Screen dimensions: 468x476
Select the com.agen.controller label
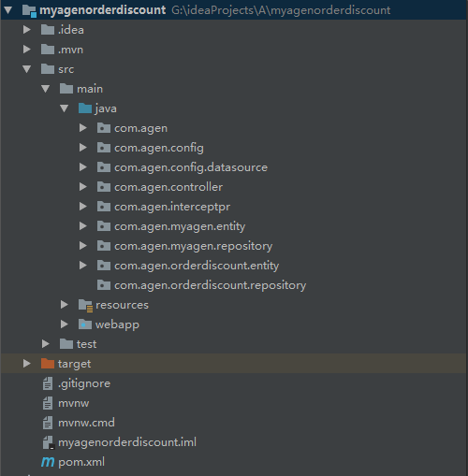[x=168, y=187]
